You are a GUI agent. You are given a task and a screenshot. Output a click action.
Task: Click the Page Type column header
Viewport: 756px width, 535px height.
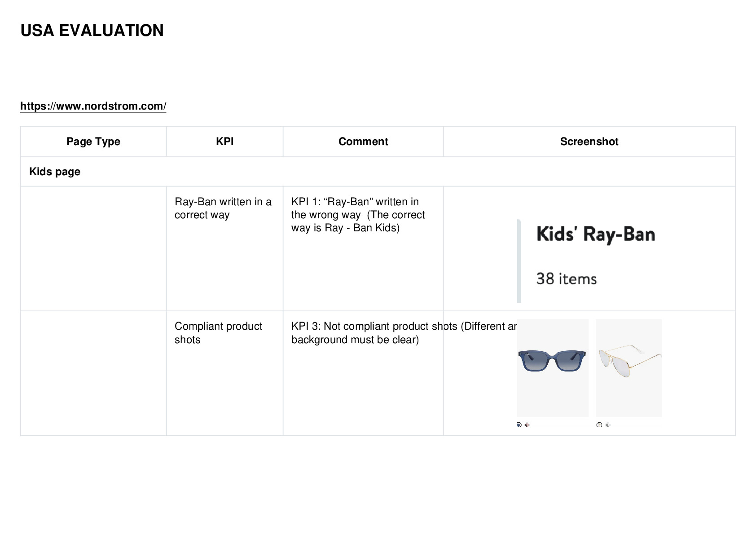coord(93,141)
